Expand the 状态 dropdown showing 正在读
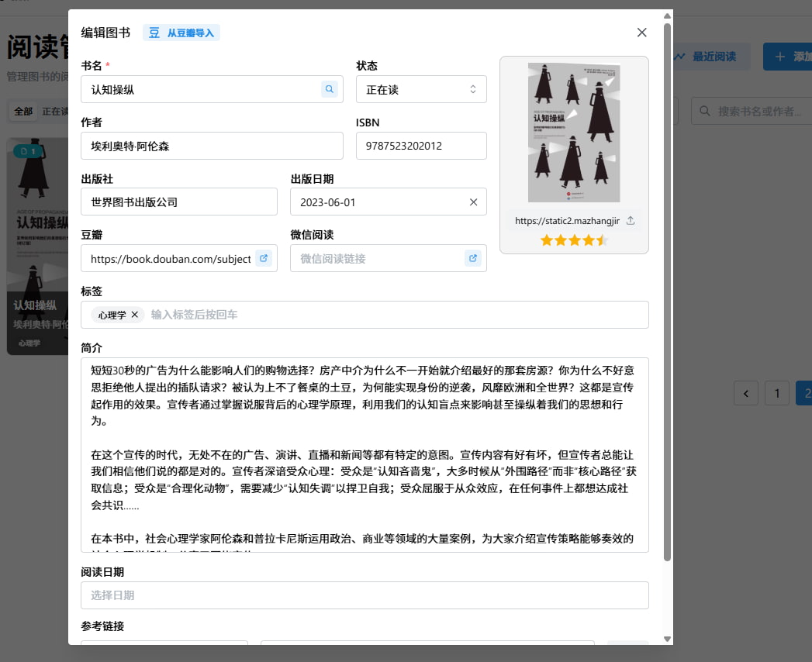 (421, 89)
